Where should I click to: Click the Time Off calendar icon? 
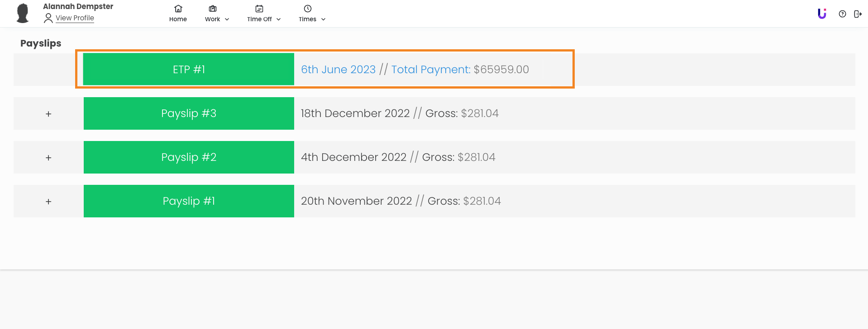[259, 9]
